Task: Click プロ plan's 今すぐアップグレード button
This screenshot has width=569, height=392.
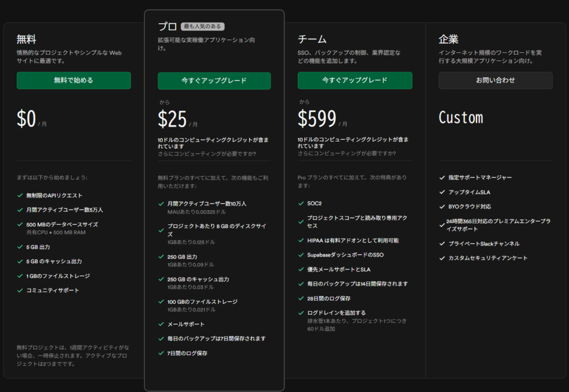Action: [214, 81]
